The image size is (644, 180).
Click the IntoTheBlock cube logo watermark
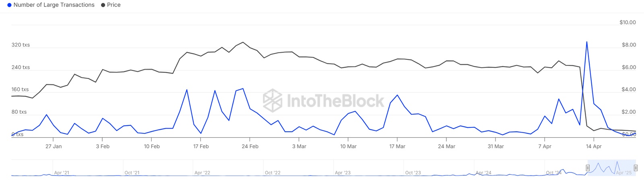click(272, 100)
